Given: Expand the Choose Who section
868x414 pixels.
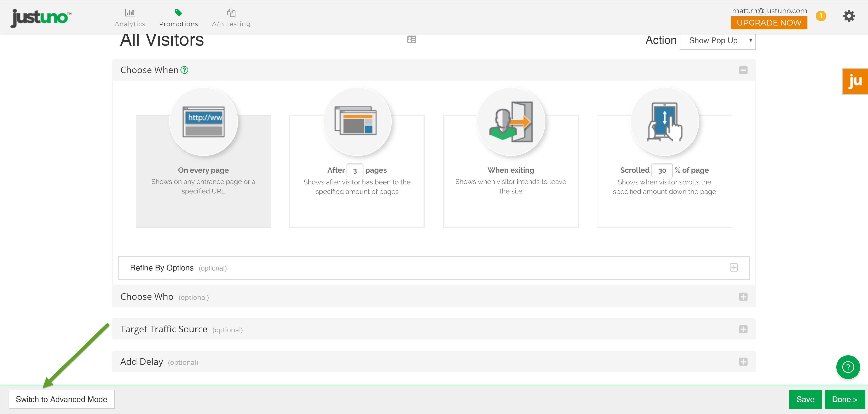Looking at the screenshot, I should (x=743, y=297).
